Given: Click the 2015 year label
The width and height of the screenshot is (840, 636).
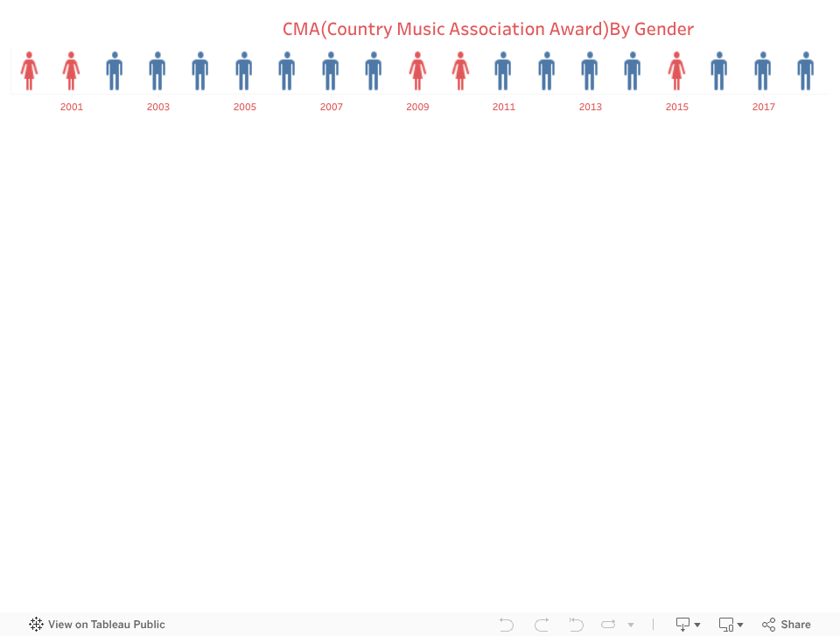Looking at the screenshot, I should point(677,107).
